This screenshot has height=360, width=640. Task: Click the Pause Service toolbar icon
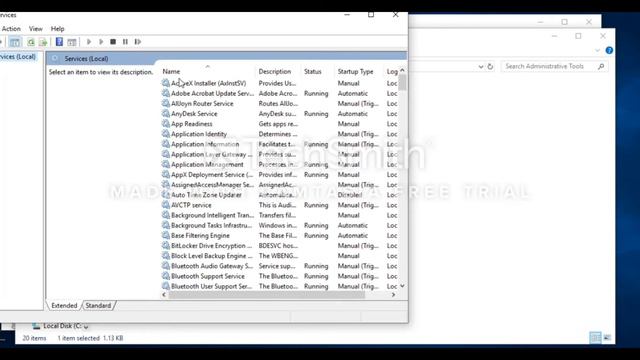click(x=125, y=42)
